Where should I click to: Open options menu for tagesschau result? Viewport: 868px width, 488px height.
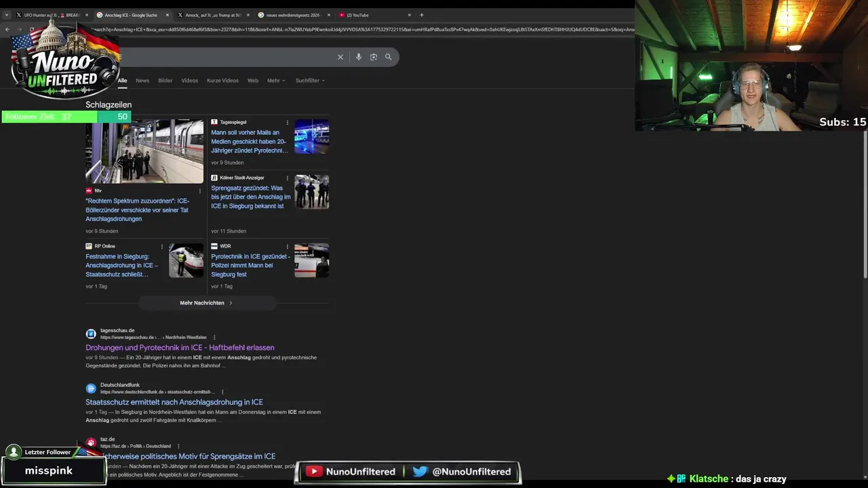coord(214,338)
